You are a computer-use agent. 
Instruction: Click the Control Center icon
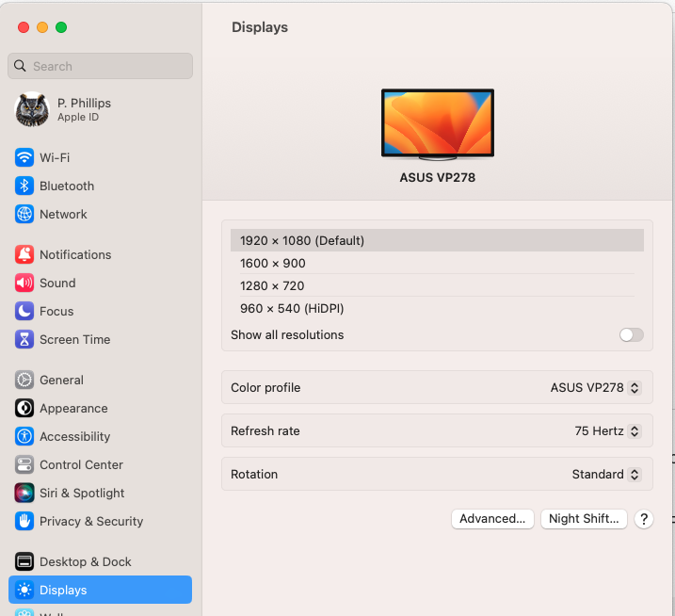(x=24, y=464)
